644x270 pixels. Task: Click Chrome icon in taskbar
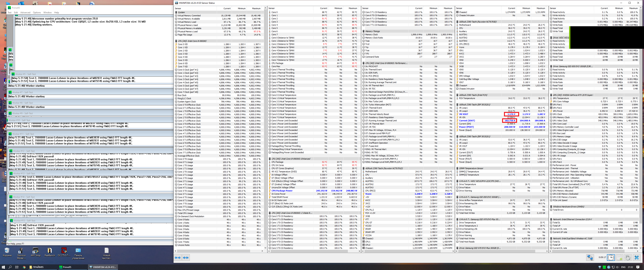click(x=24, y=267)
